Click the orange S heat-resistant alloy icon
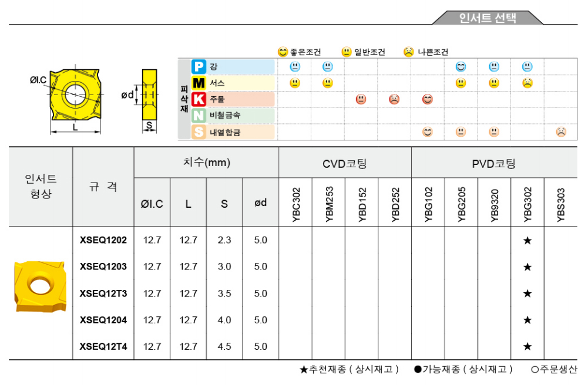Image resolution: width=588 pixels, height=385 pixels. pos(200,132)
